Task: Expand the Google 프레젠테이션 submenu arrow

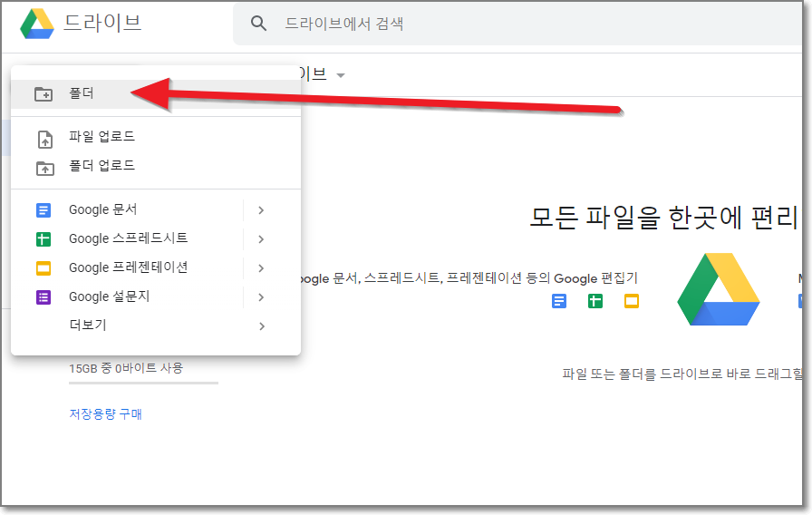Action: (x=262, y=267)
